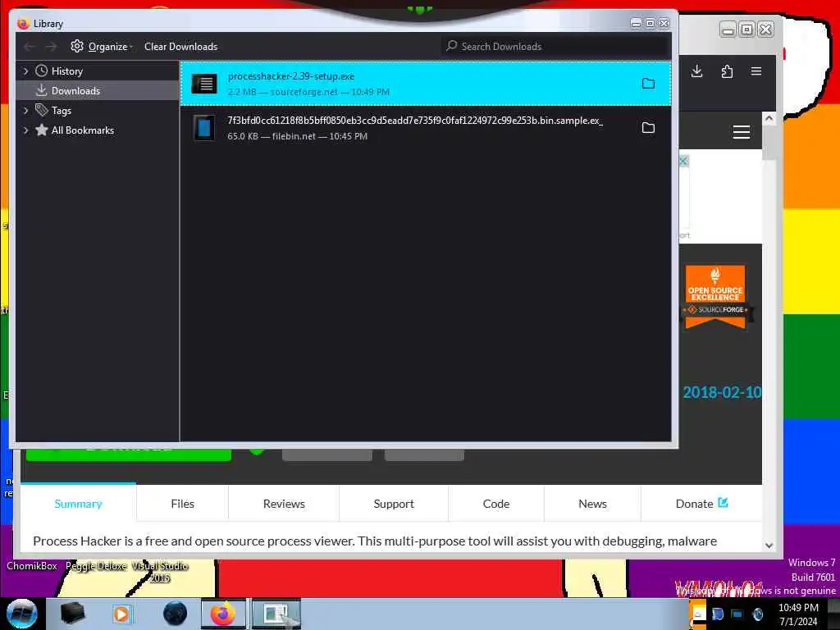Go forward with Library forward arrow

tap(51, 47)
